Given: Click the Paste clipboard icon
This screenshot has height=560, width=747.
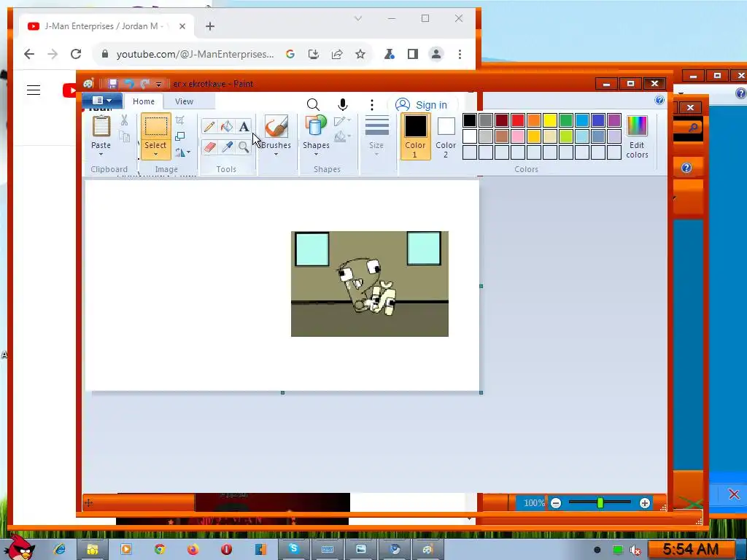Looking at the screenshot, I should [x=101, y=126].
